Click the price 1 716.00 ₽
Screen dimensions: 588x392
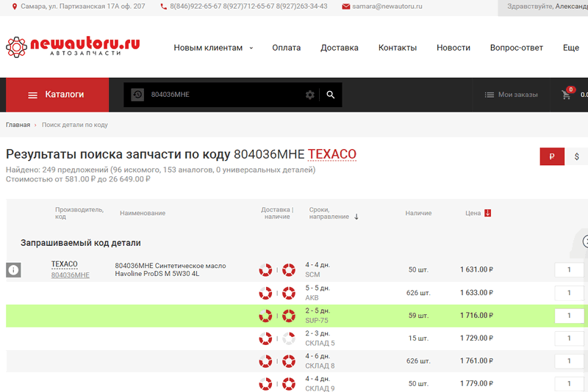point(476,316)
